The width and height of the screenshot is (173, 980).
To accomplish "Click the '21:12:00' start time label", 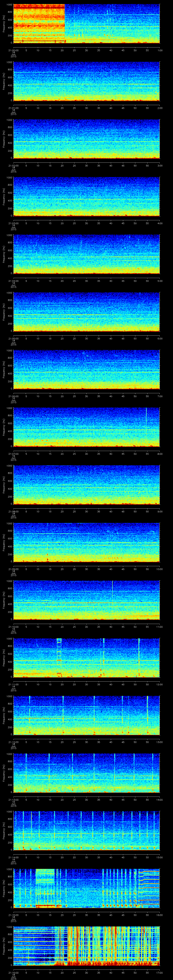I will [x=13, y=742].
